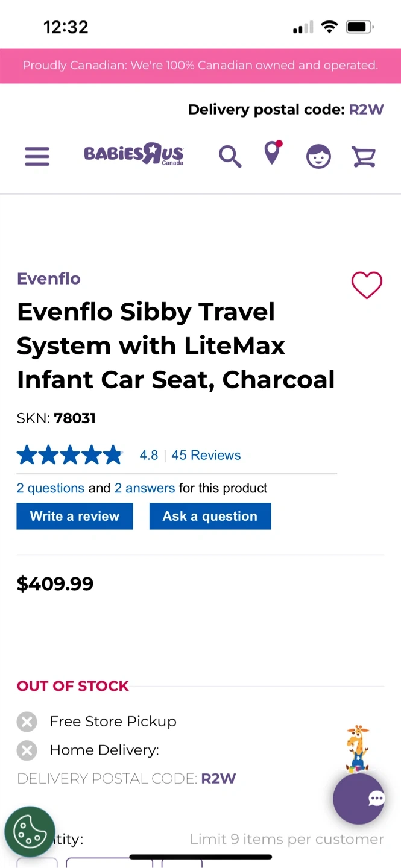Click the five-star rating display
401x868 pixels.
point(69,455)
